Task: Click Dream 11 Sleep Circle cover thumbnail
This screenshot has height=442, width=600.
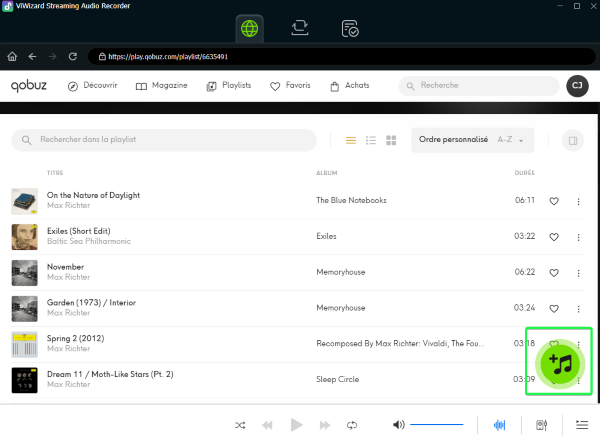Action: pyautogui.click(x=24, y=380)
